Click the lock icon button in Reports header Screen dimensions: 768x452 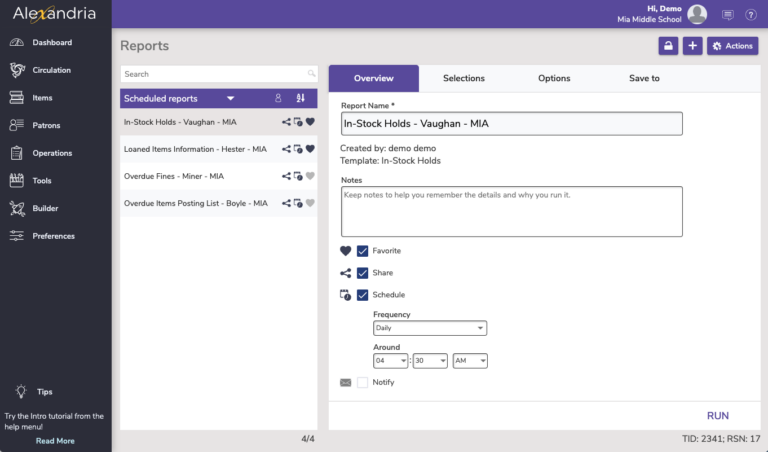click(668, 46)
